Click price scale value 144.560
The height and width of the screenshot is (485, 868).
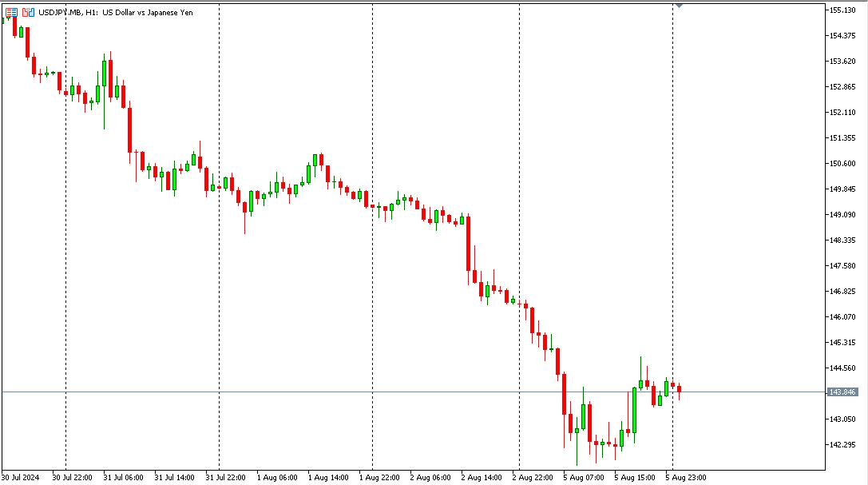tap(842, 368)
